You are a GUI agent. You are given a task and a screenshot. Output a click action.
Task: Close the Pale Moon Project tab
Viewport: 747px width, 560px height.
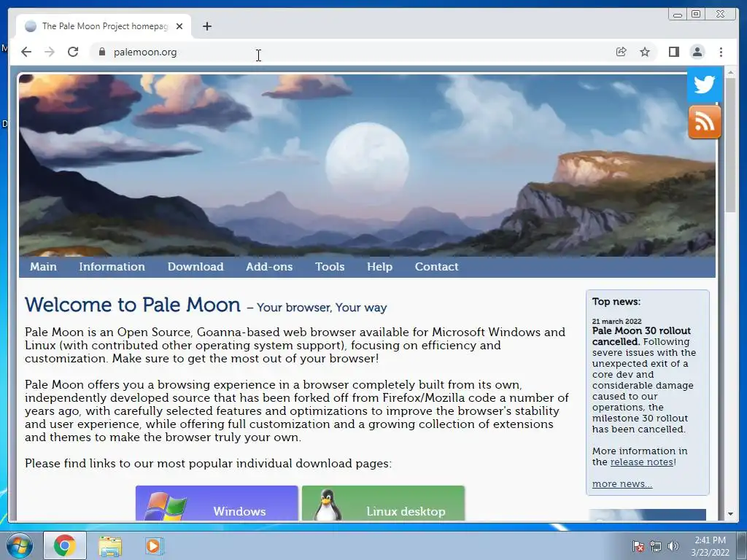(x=179, y=26)
